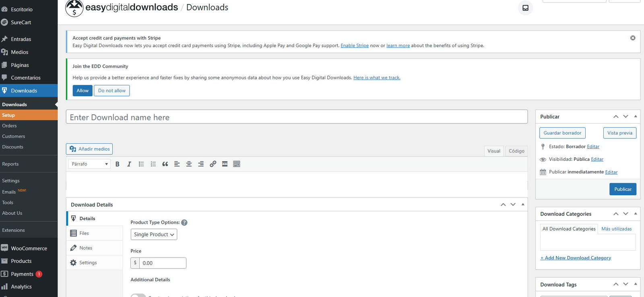Click Add New Download Category link
The height and width of the screenshot is (297, 644).
(576, 258)
